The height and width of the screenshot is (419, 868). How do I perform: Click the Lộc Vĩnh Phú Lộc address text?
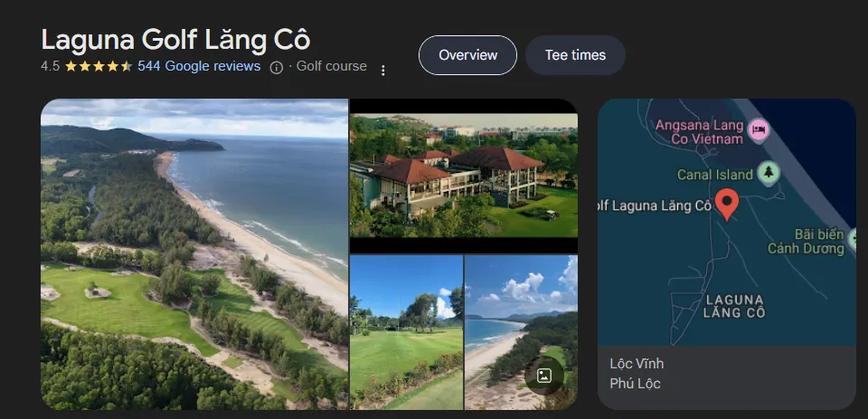pos(636,373)
